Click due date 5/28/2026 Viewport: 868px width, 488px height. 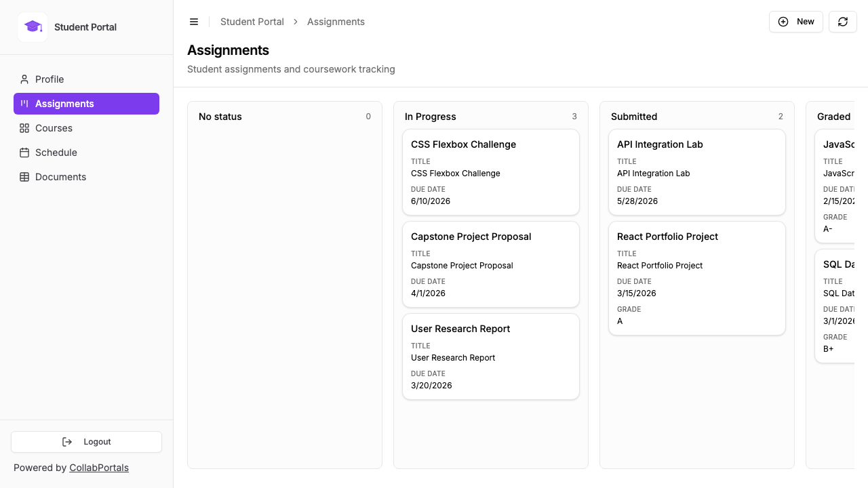coord(637,201)
